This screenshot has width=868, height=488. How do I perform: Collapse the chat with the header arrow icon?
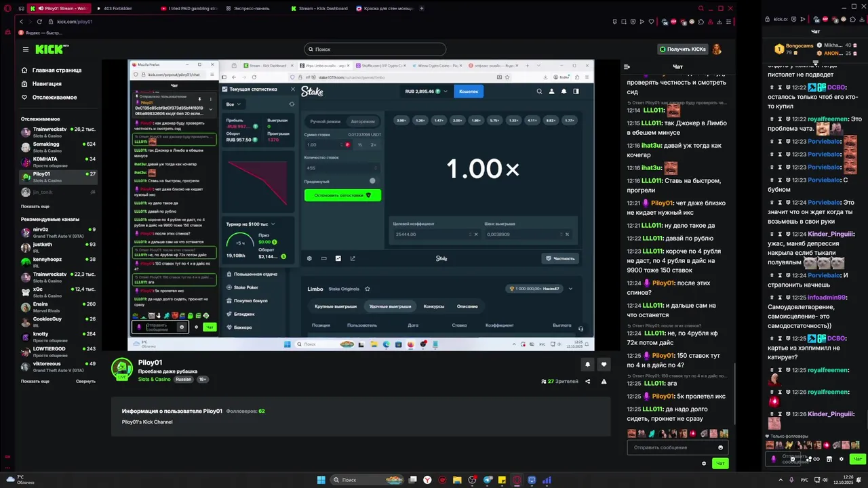click(627, 66)
